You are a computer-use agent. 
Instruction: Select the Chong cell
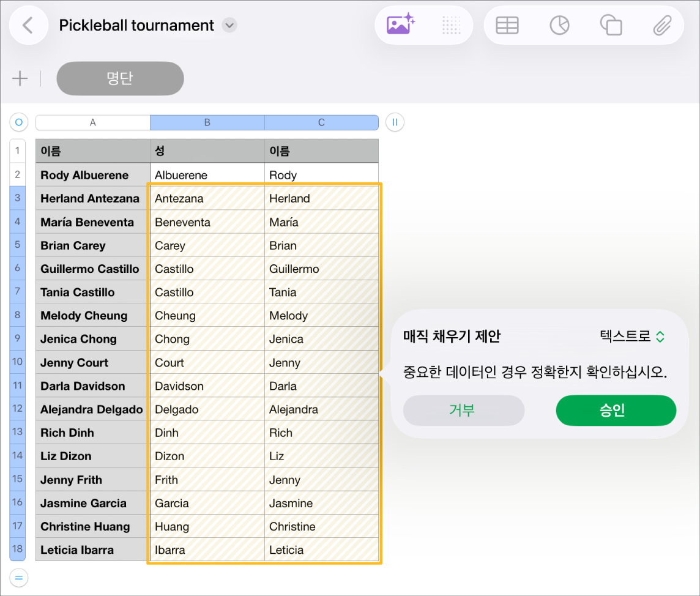point(207,339)
